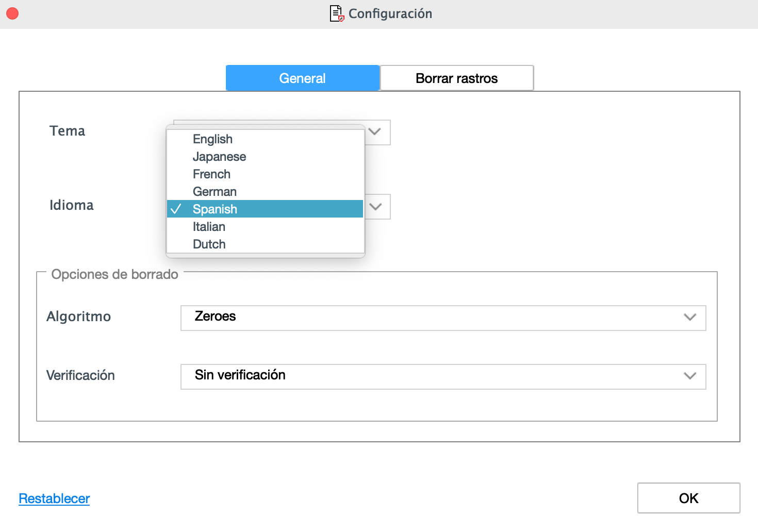
Task: Choose Italian from the language list
Action: pos(265,227)
